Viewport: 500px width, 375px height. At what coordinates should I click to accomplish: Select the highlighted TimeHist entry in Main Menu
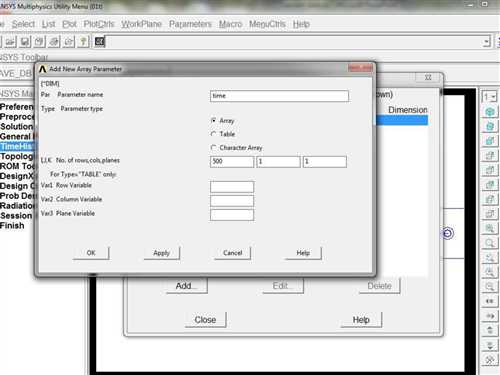point(17,146)
